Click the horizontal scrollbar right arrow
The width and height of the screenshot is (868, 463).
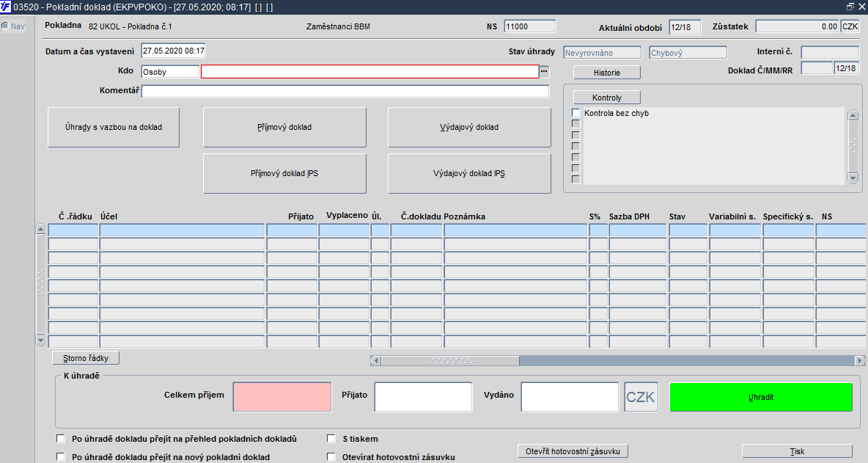pyautogui.click(x=859, y=360)
